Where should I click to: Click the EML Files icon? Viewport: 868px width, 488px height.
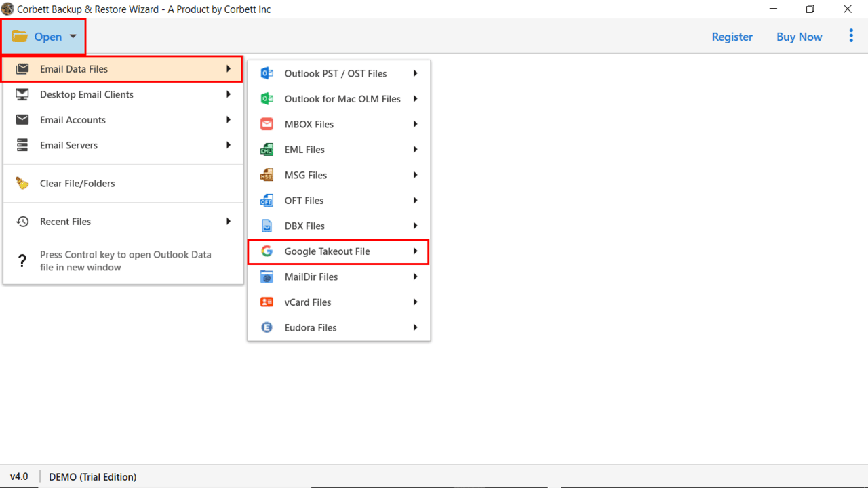[267, 150]
